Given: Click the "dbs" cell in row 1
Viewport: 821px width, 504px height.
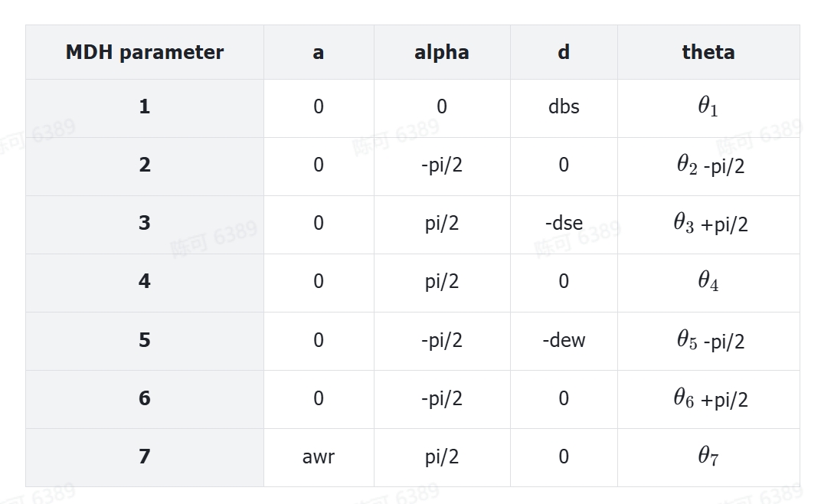Looking at the screenshot, I should click(564, 106).
